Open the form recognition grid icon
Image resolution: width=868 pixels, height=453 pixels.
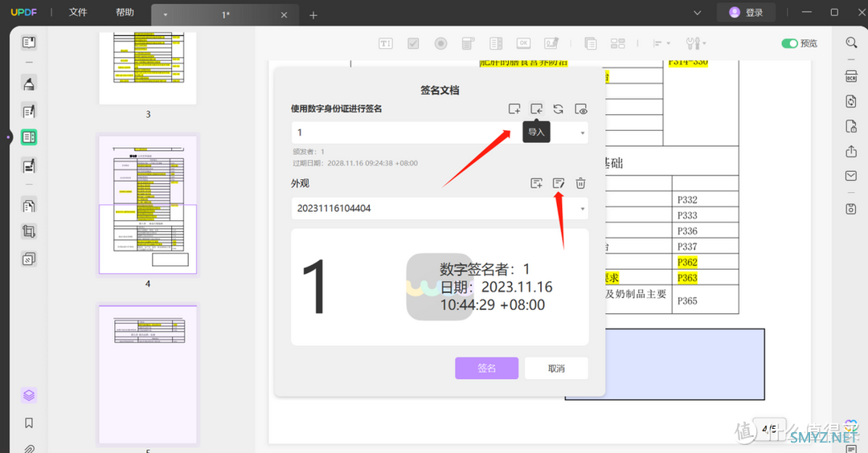(618, 43)
